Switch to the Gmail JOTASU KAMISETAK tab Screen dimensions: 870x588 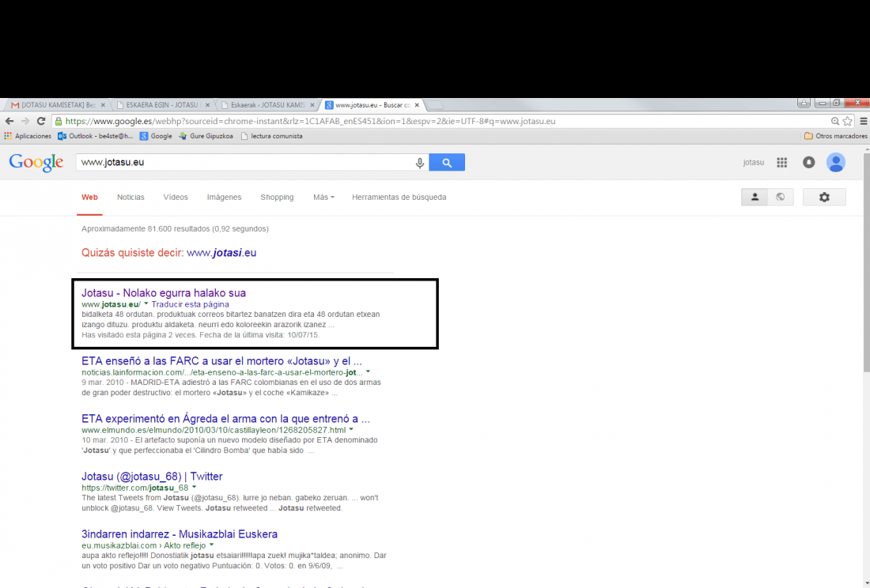coord(54,105)
